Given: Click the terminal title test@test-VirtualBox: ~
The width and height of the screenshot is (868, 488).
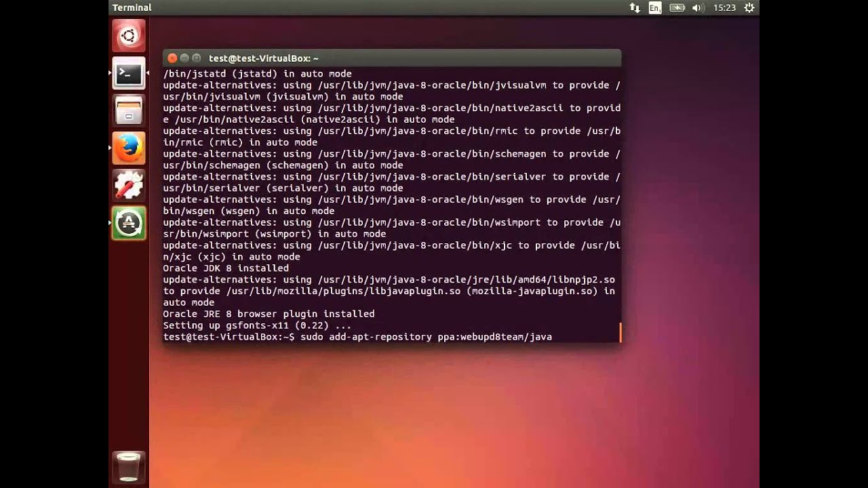Looking at the screenshot, I should point(264,58).
